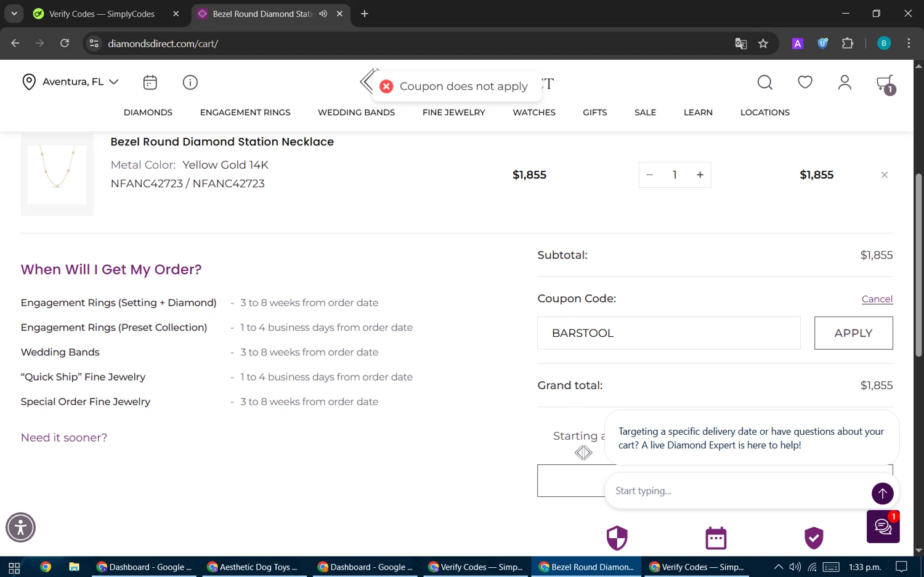Open the site search magnifier icon
Image resolution: width=924 pixels, height=577 pixels.
tap(764, 82)
